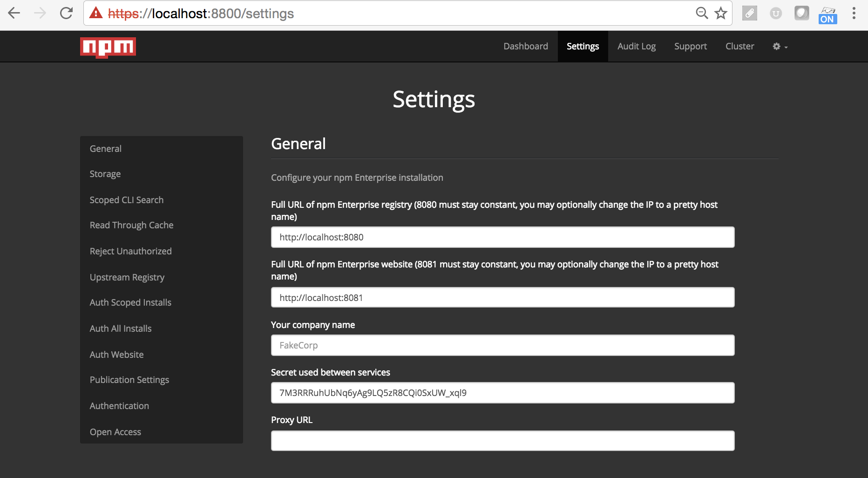Click the Settings page heading

(x=434, y=99)
